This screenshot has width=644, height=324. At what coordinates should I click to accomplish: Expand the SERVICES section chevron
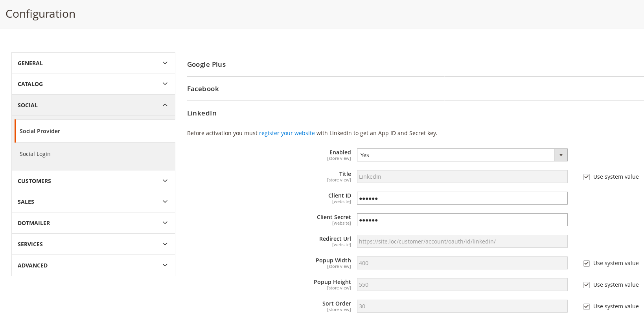[x=165, y=244]
